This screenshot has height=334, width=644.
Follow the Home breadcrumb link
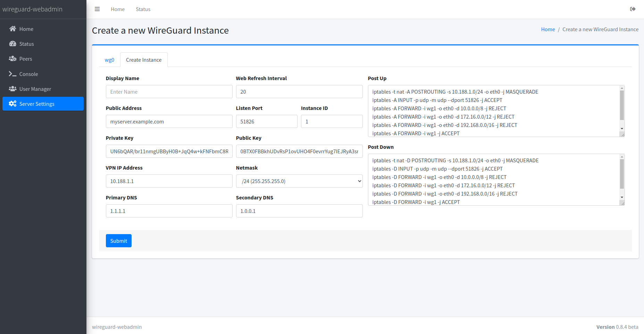[x=548, y=29]
